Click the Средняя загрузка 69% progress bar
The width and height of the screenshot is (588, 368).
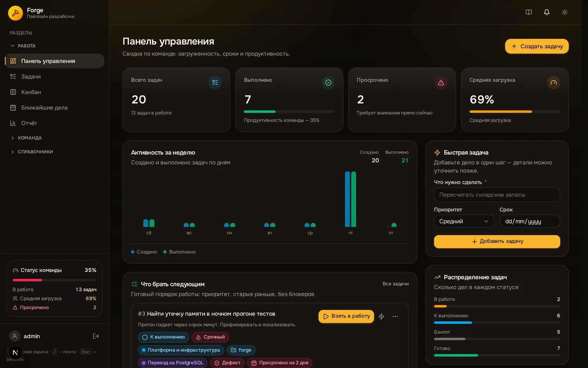pyautogui.click(x=515, y=112)
